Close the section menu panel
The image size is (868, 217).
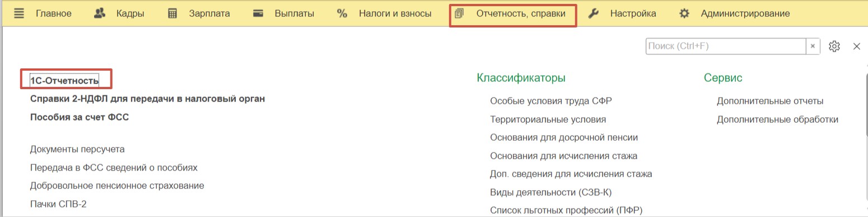pyautogui.click(x=856, y=47)
